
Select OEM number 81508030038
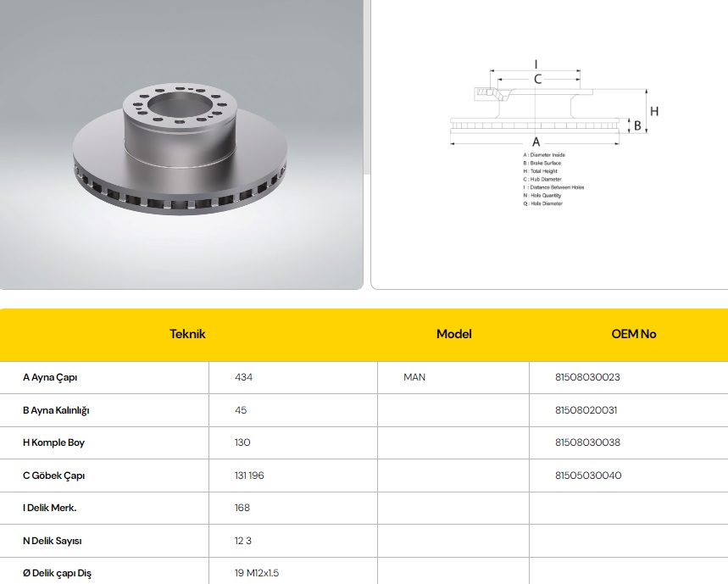point(587,442)
